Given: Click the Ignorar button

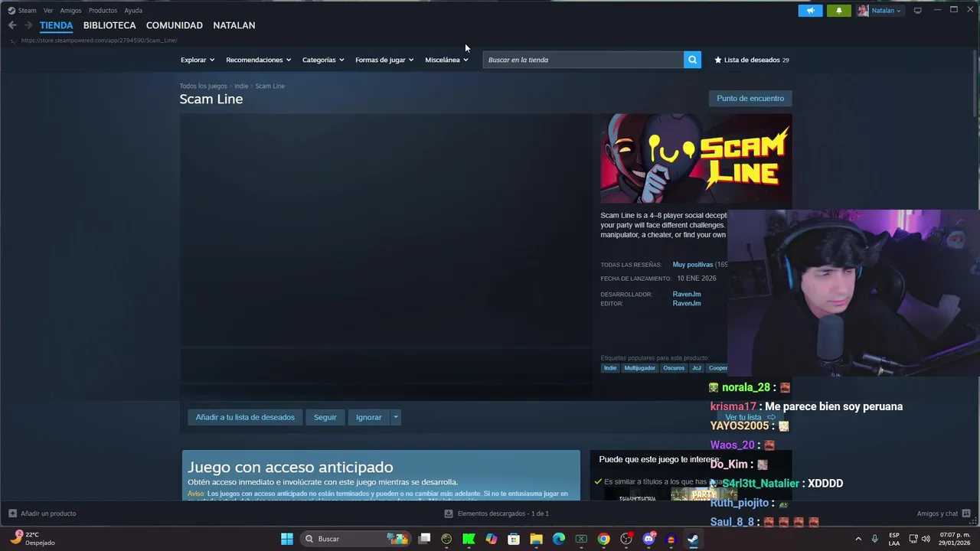Looking at the screenshot, I should pyautogui.click(x=368, y=417).
